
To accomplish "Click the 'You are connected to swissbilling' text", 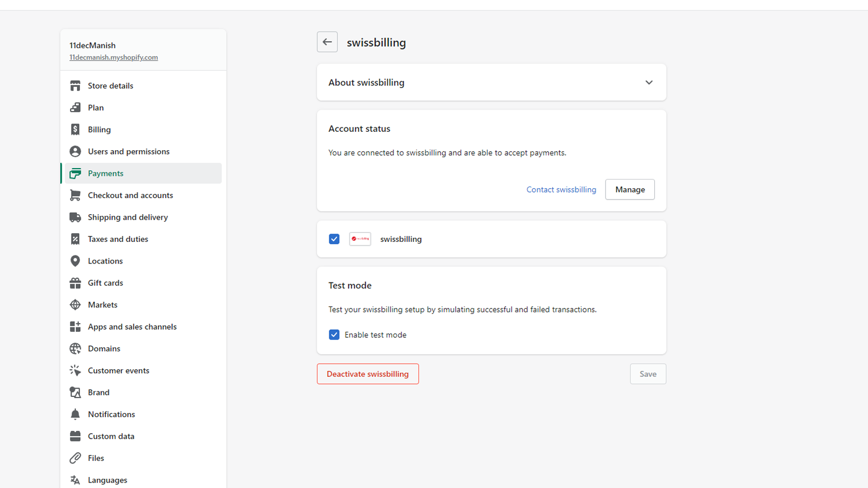I will (x=447, y=153).
